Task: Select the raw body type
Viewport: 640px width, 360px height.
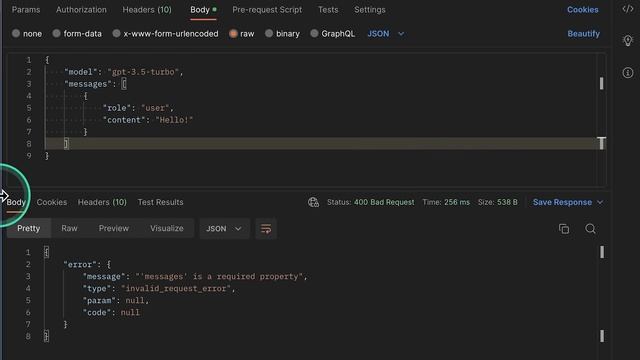Action: 242,34
